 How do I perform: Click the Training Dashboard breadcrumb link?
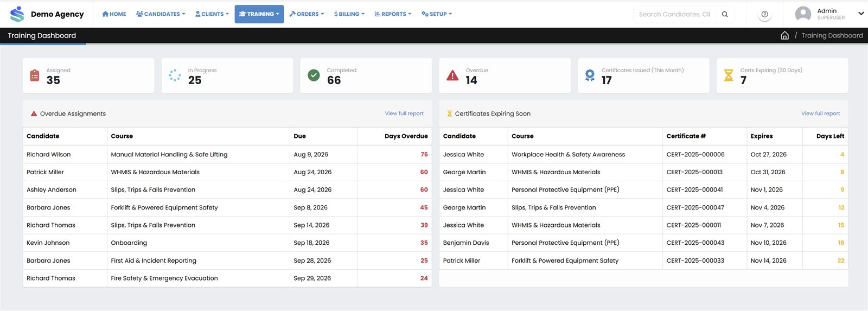click(x=832, y=35)
